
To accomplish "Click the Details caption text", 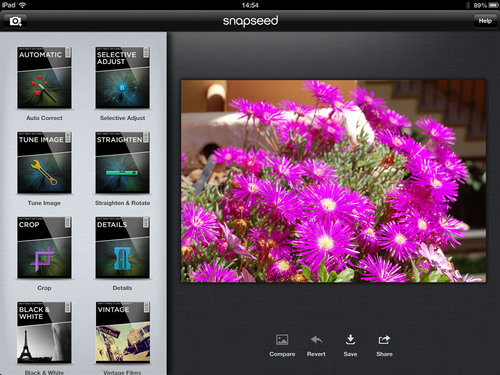I will 122,288.
